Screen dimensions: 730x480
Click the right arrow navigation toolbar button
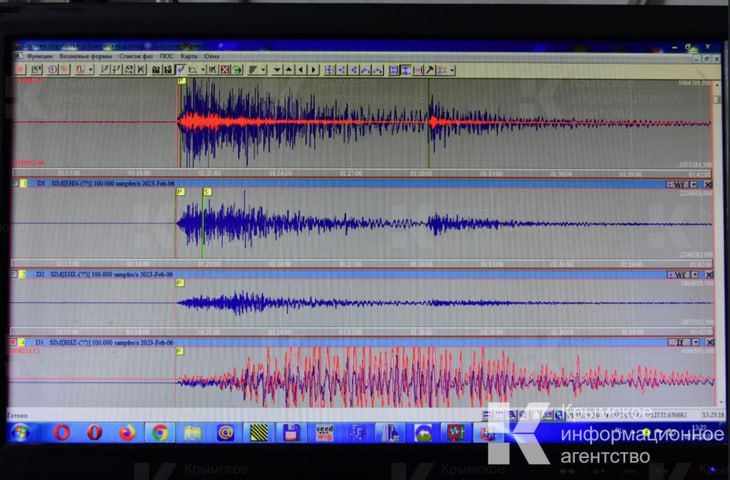click(313, 70)
